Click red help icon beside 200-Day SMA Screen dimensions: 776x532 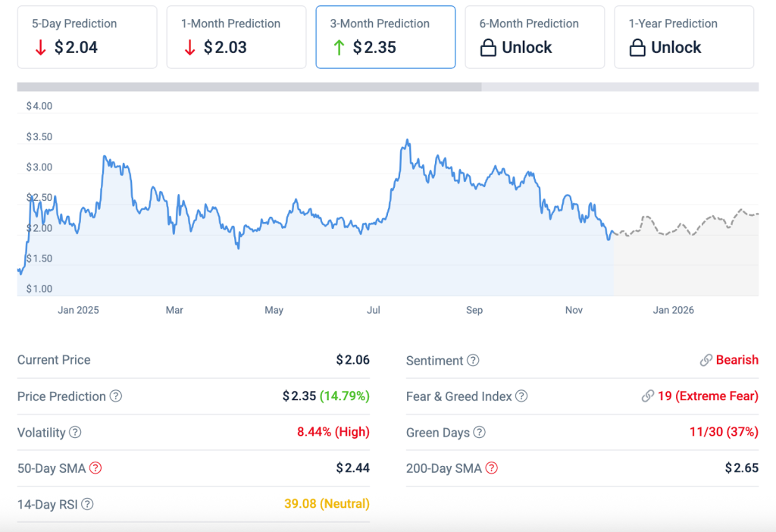(x=492, y=468)
